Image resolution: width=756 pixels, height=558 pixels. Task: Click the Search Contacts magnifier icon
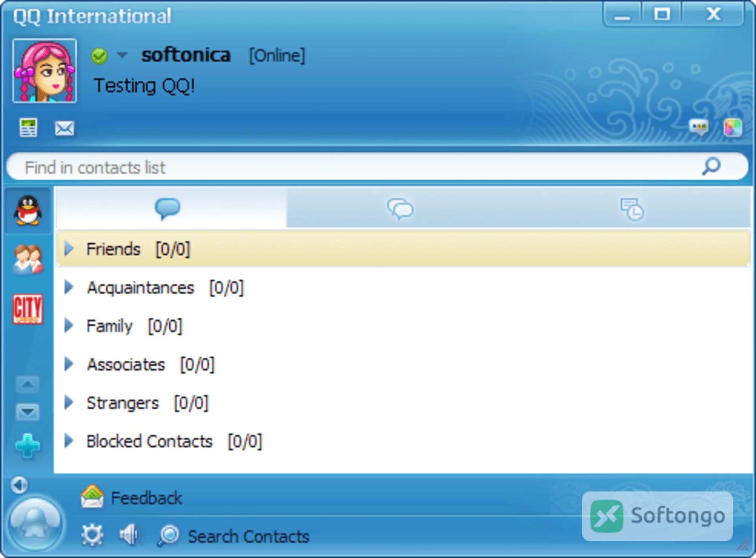168,536
